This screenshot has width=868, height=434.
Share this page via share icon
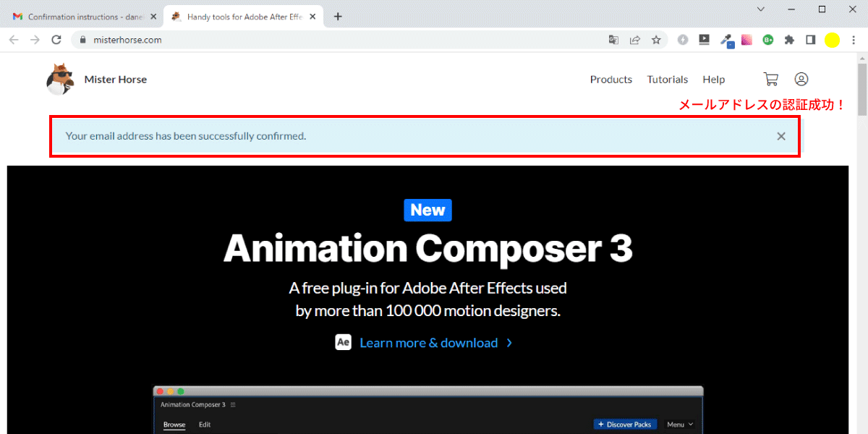[634, 40]
